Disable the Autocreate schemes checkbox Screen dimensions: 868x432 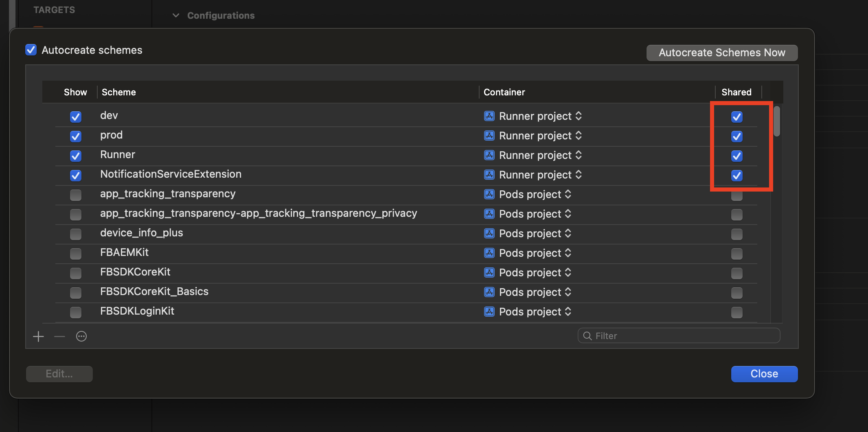point(31,50)
